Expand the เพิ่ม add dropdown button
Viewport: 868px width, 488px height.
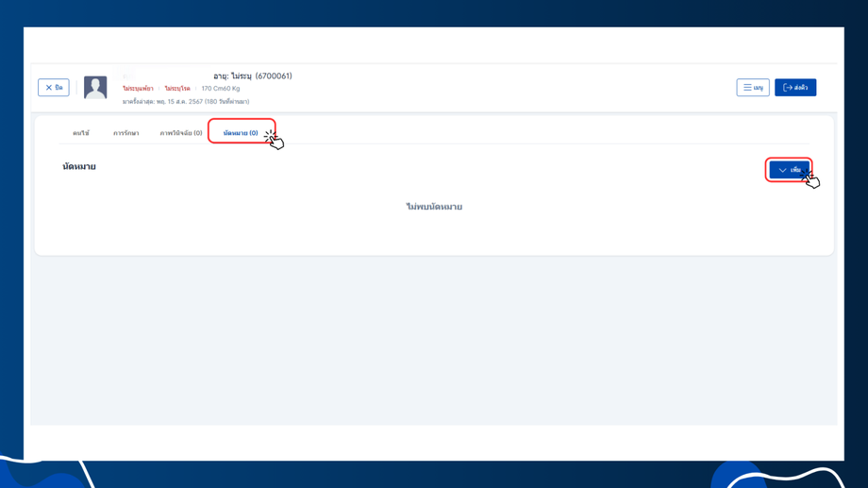(790, 170)
